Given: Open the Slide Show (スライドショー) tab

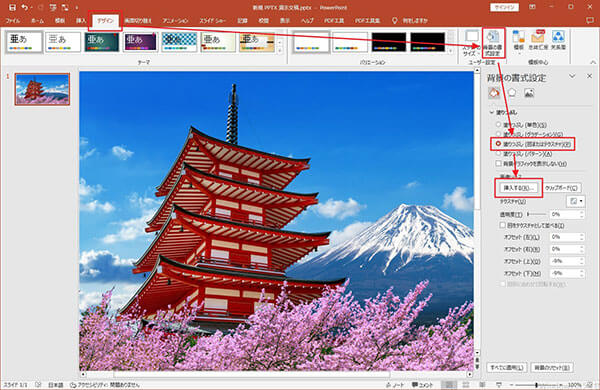Looking at the screenshot, I should tap(212, 21).
